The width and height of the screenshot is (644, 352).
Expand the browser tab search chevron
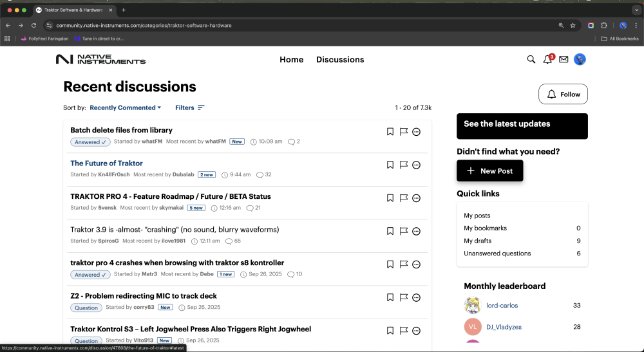pos(636,10)
